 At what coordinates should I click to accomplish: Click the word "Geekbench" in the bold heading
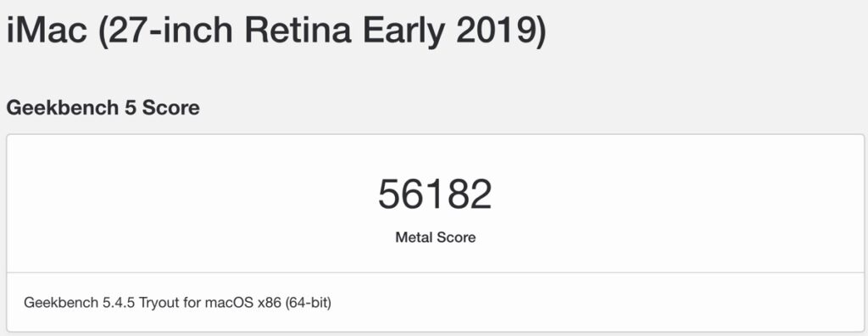pos(63,108)
